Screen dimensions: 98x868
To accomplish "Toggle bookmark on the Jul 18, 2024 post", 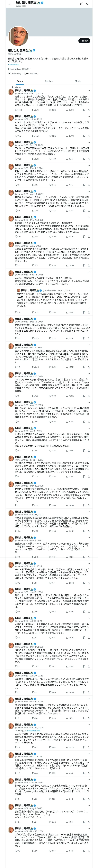I will [84, 136].
